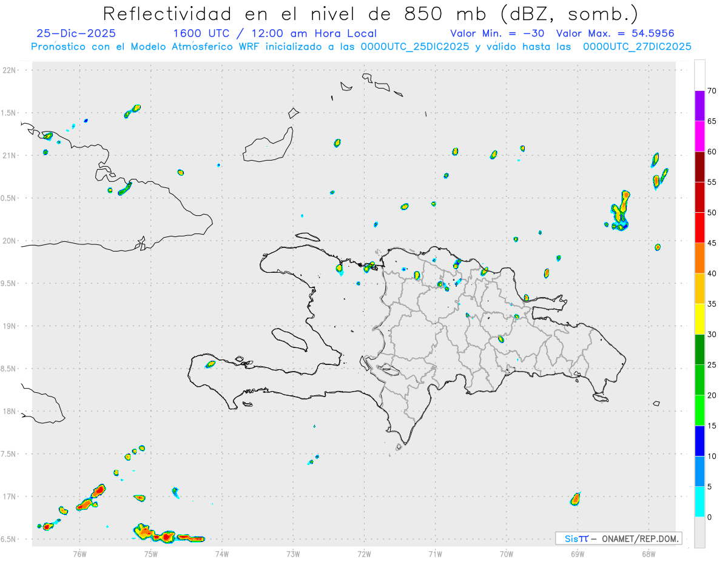Click the '69W' longitude axis label

(578, 554)
